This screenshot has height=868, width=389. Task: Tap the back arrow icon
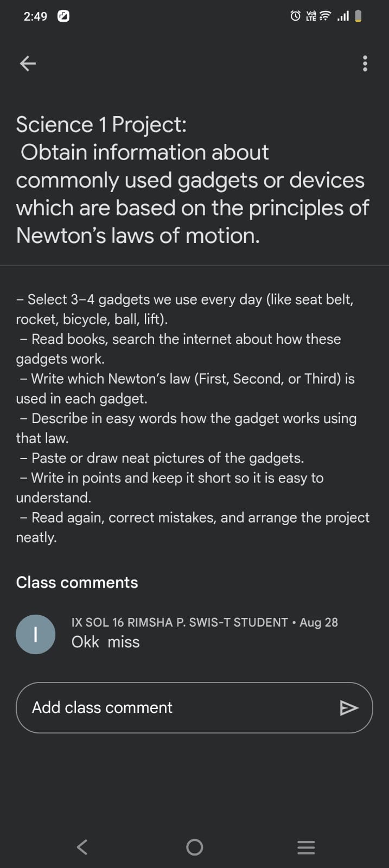(x=28, y=63)
